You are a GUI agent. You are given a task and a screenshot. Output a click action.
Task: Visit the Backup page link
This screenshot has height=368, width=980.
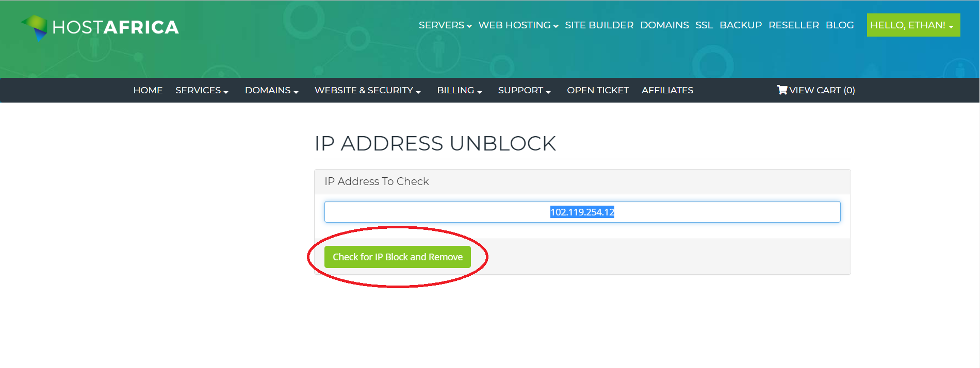pos(741,25)
